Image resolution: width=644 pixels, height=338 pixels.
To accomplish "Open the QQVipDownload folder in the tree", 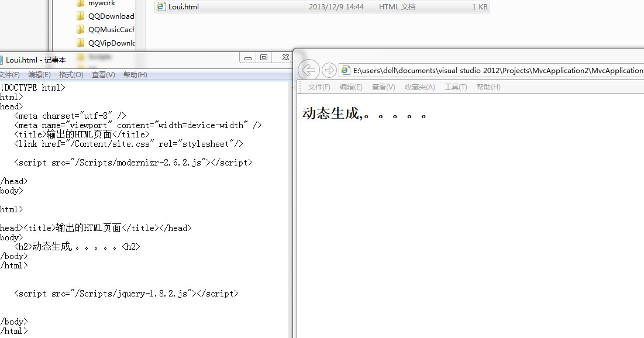I will pyautogui.click(x=111, y=43).
